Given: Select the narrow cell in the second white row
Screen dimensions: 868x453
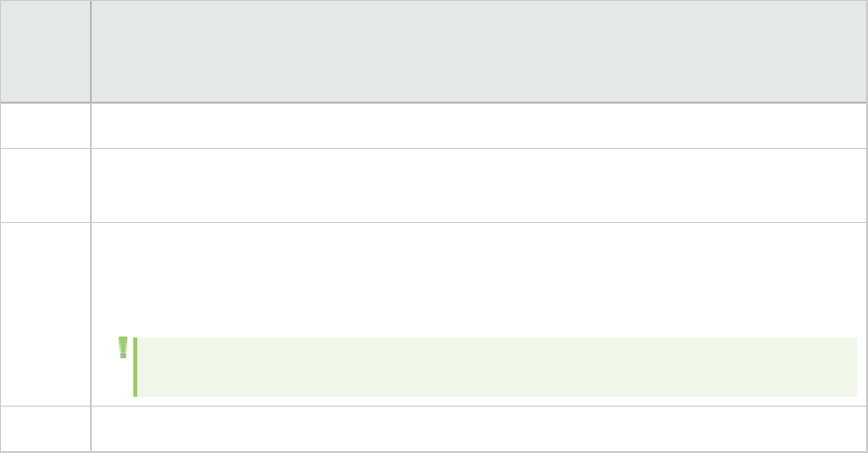Looking at the screenshot, I should 45,186.
